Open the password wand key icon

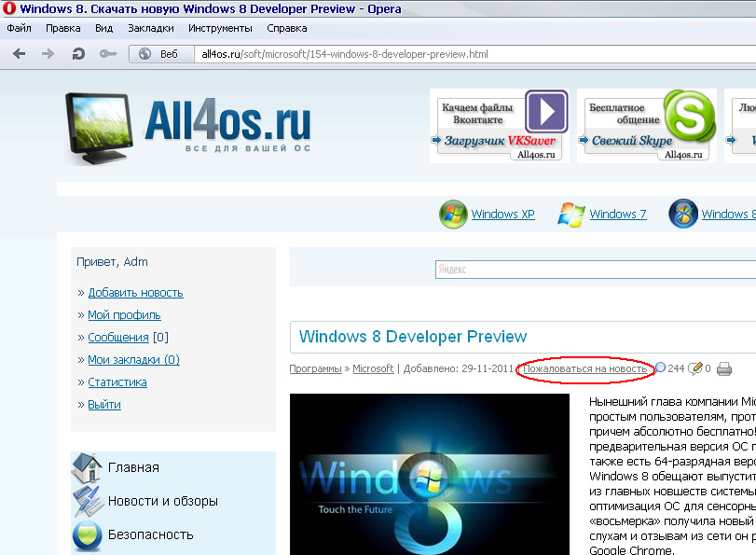pos(108,53)
